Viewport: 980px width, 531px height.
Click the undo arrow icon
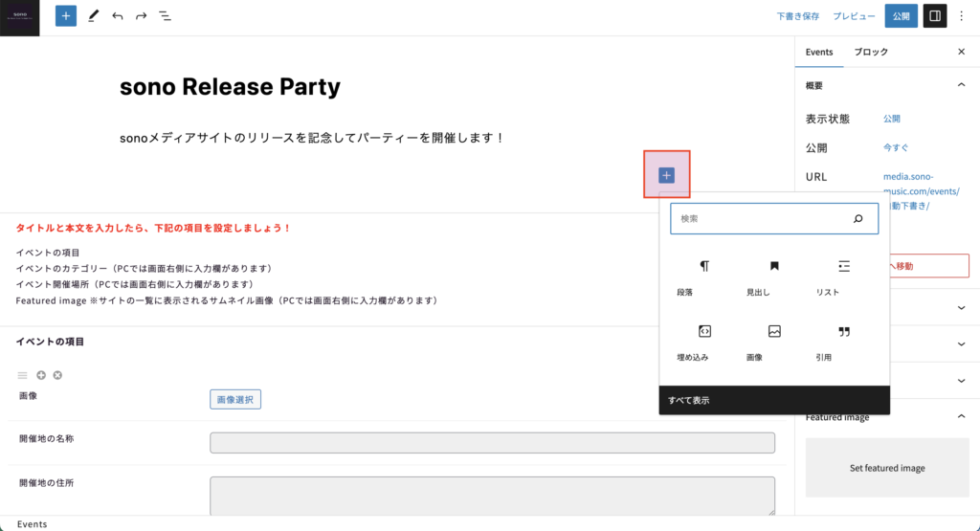click(x=118, y=16)
